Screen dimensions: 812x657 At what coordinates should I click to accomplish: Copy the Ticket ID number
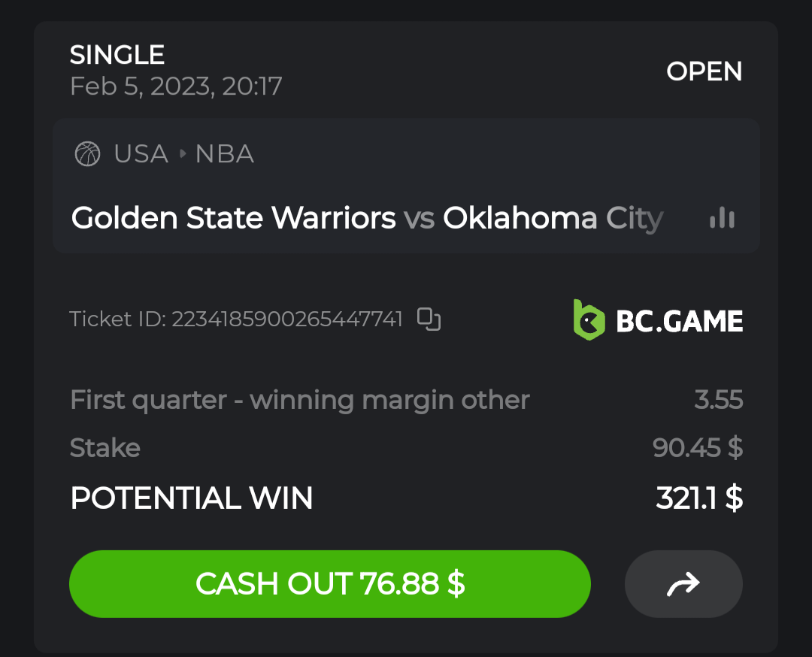coord(429,319)
